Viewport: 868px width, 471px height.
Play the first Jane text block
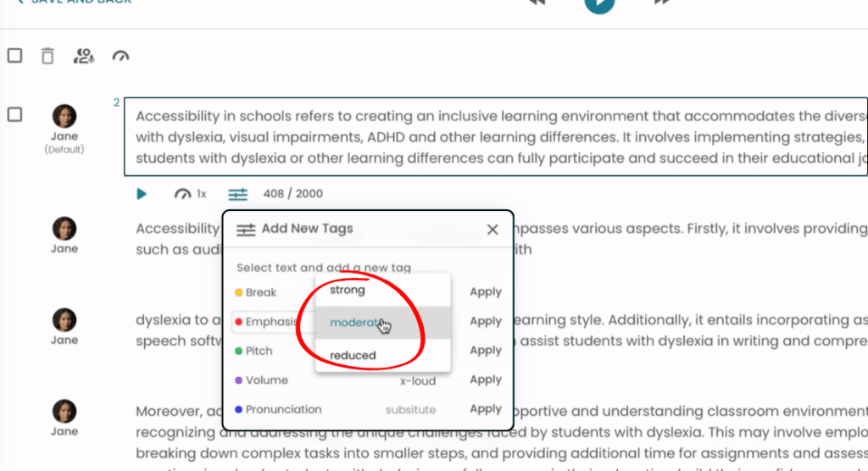(142, 194)
